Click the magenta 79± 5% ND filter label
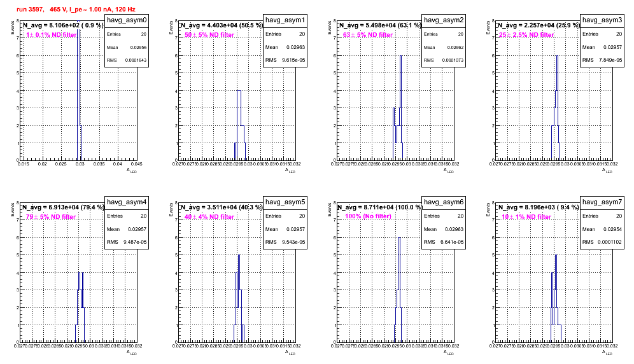This screenshot has height=364, width=634. tap(51, 217)
